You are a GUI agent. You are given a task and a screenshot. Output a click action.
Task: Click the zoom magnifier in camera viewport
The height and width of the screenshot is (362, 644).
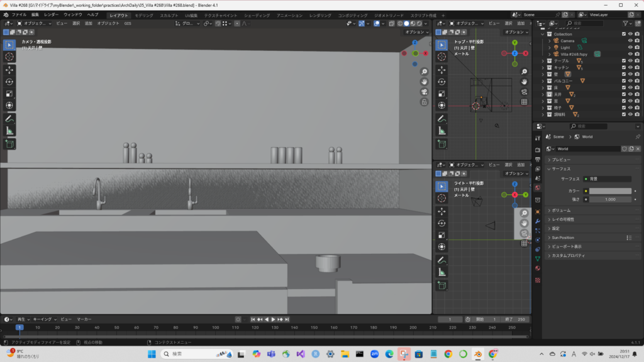click(425, 71)
